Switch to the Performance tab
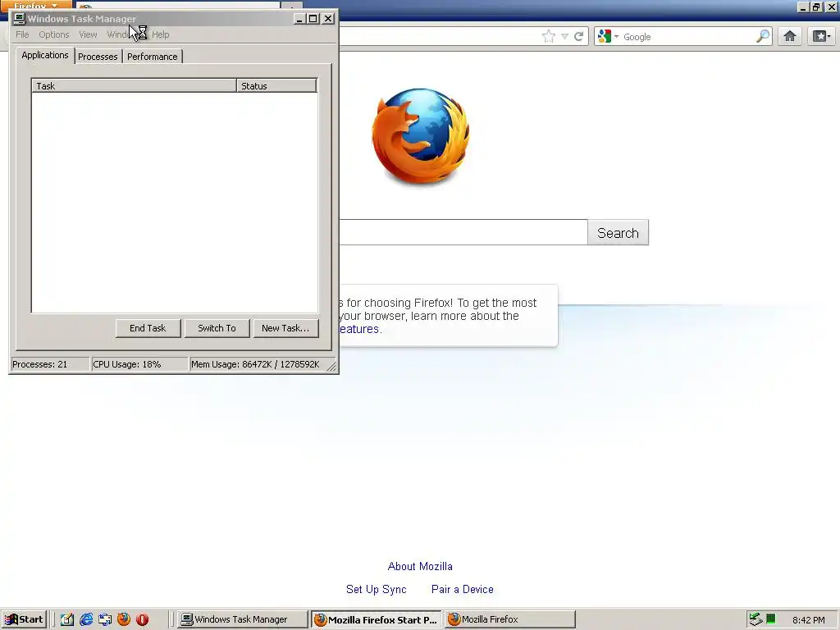This screenshot has width=840, height=630. click(x=152, y=57)
